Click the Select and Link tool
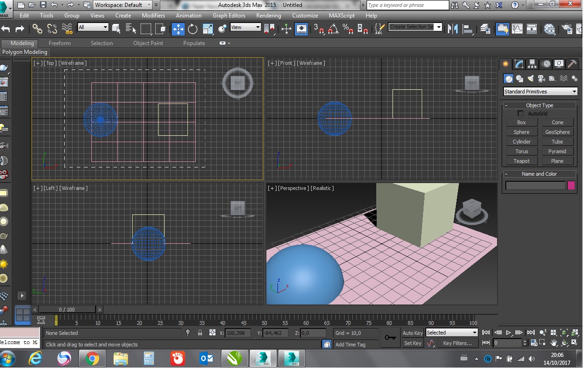 click(37, 29)
